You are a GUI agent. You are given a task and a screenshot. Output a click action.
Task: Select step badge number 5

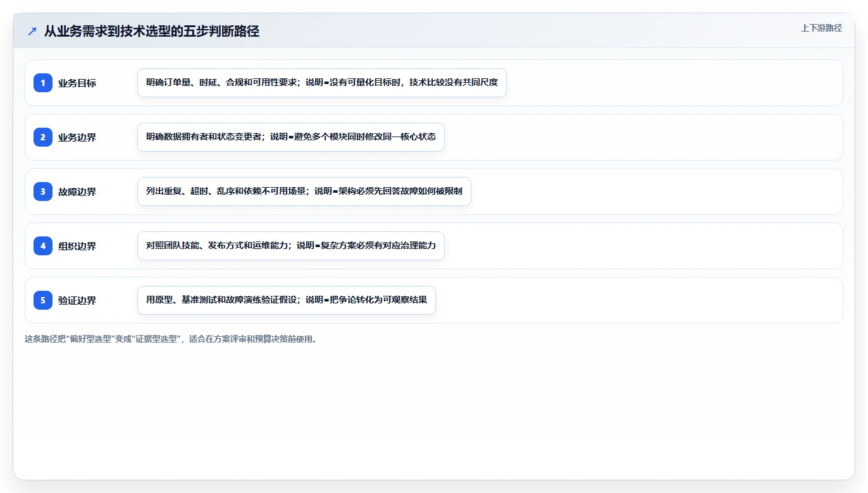(43, 300)
